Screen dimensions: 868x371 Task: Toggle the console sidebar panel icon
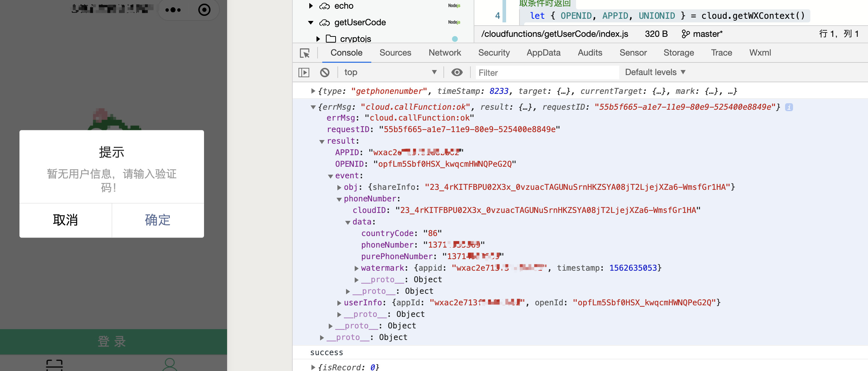[304, 73]
